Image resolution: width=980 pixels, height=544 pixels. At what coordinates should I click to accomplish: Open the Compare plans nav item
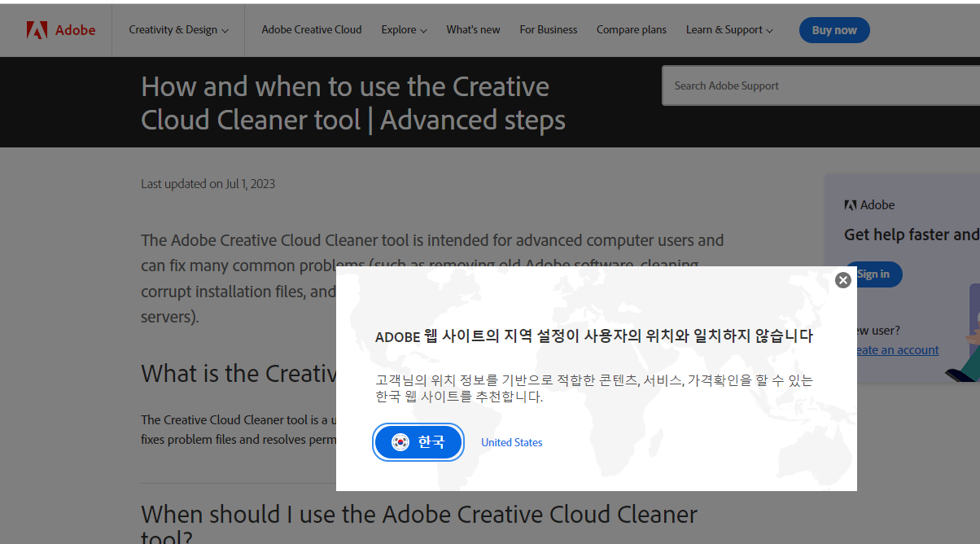tap(632, 30)
